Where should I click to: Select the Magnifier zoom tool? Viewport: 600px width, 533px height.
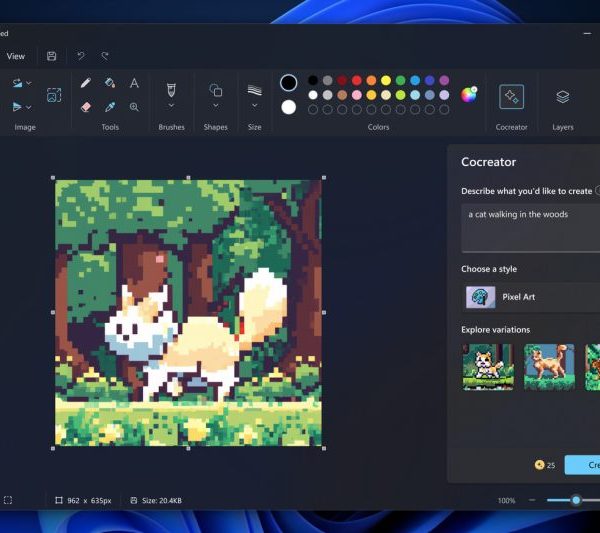tap(134, 107)
